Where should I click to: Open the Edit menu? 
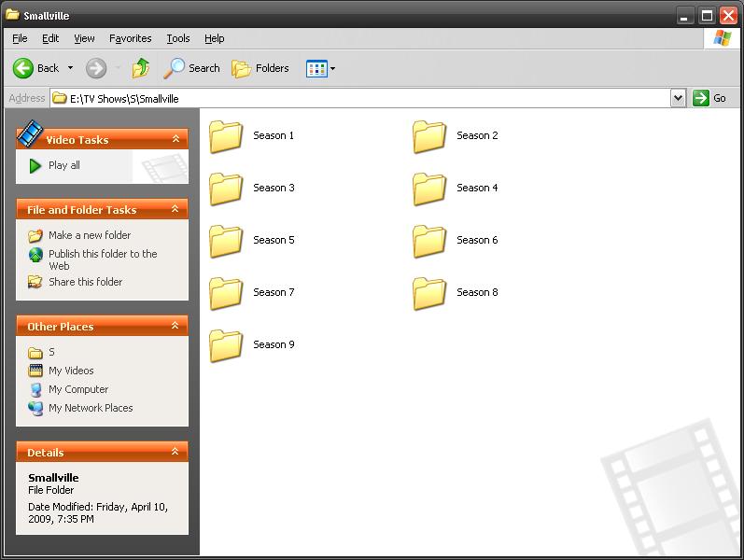coord(50,38)
